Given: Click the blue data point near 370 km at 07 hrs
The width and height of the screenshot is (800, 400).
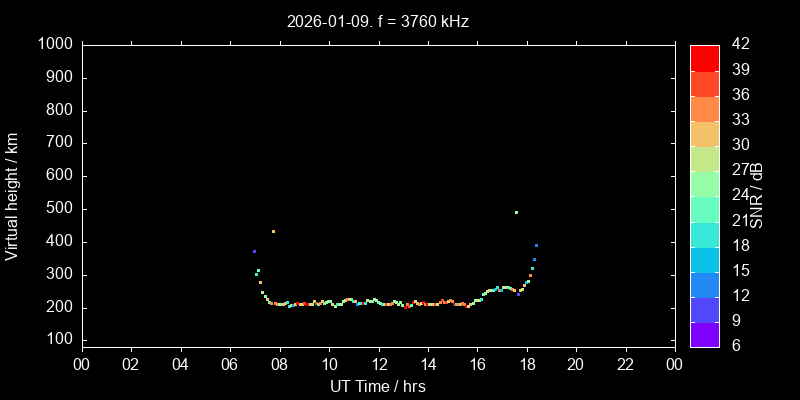Looking at the screenshot, I should tap(254, 251).
